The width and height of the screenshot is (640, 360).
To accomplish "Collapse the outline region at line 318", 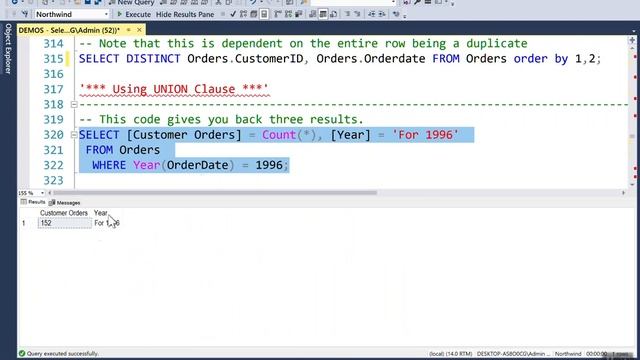I will click(x=74, y=104).
